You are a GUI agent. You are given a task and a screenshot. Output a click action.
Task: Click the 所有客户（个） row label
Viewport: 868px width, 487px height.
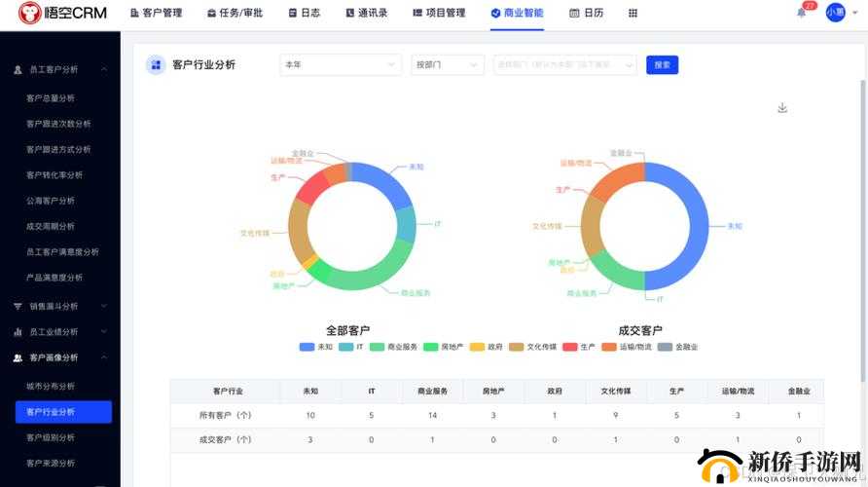[226, 415]
